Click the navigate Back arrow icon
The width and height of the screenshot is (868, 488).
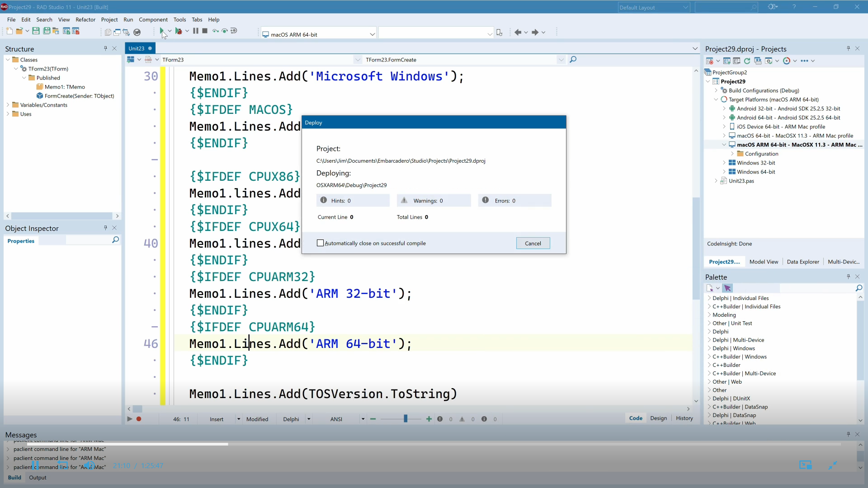[518, 32]
